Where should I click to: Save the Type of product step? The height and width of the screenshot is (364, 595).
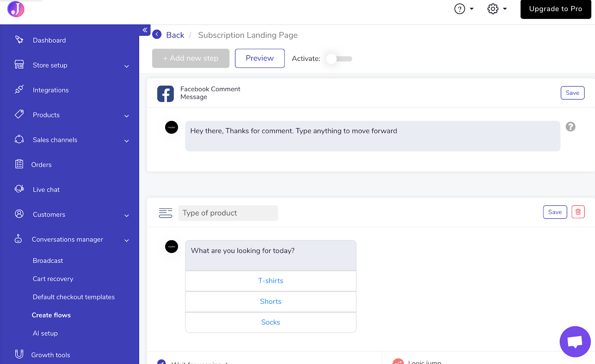pyautogui.click(x=555, y=212)
